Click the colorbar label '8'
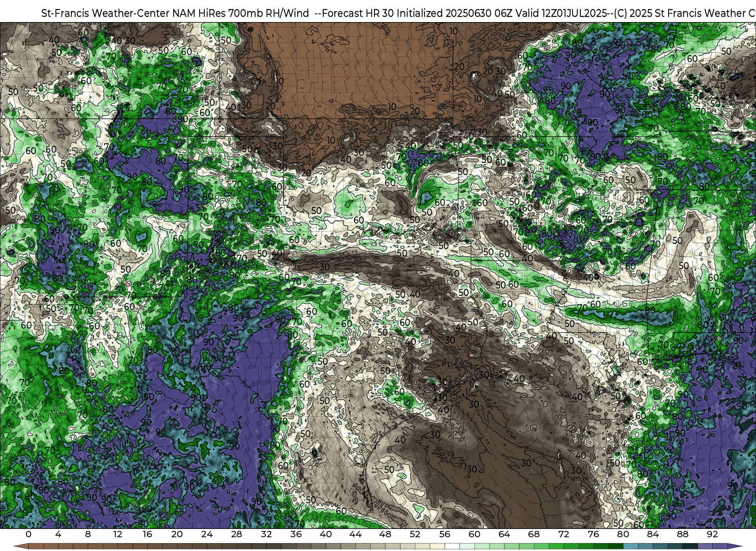 [x=88, y=534]
